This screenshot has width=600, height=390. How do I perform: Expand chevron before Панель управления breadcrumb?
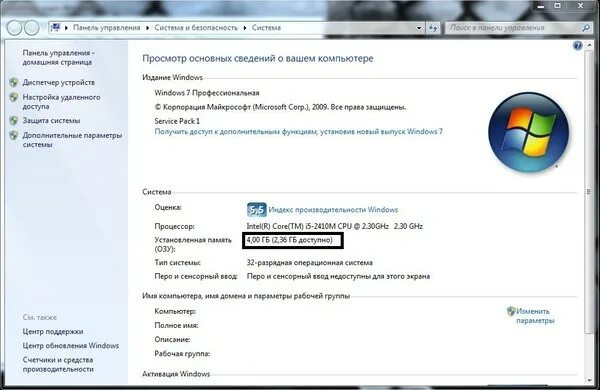[x=67, y=28]
